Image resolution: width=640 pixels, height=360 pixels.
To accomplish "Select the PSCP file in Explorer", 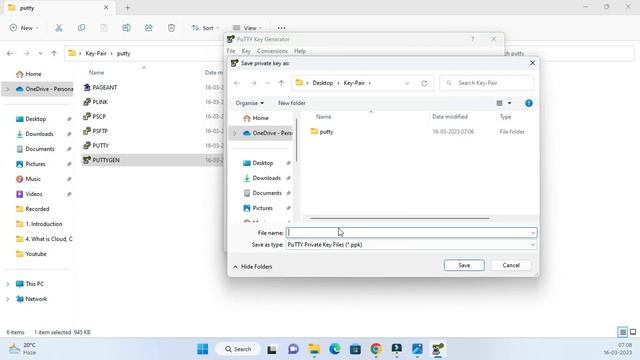I will click(95, 117).
